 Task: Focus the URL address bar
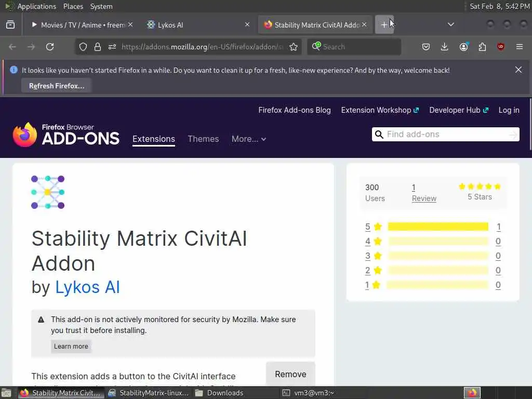[x=202, y=47]
